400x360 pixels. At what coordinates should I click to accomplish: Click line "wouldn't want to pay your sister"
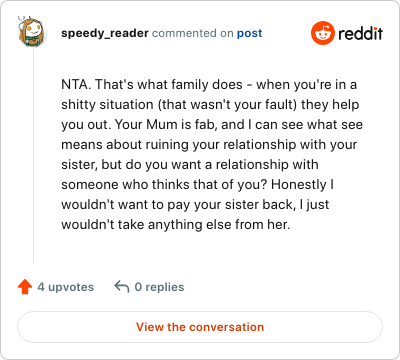click(195, 205)
